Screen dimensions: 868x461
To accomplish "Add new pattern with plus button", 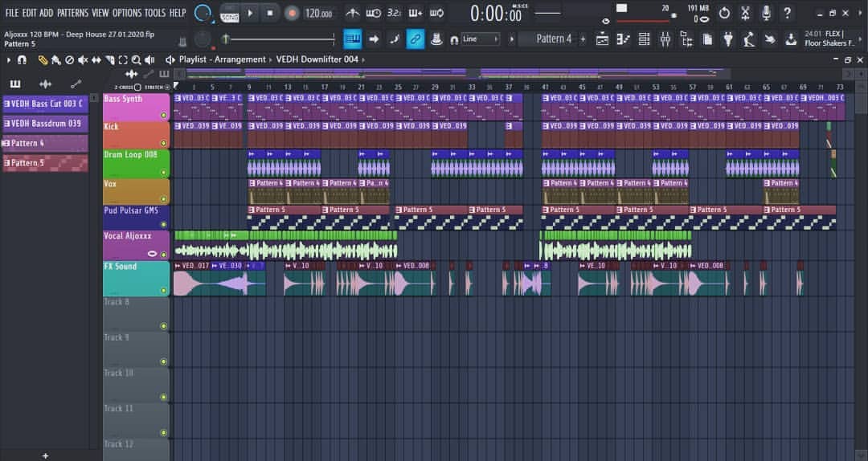I will click(x=583, y=39).
